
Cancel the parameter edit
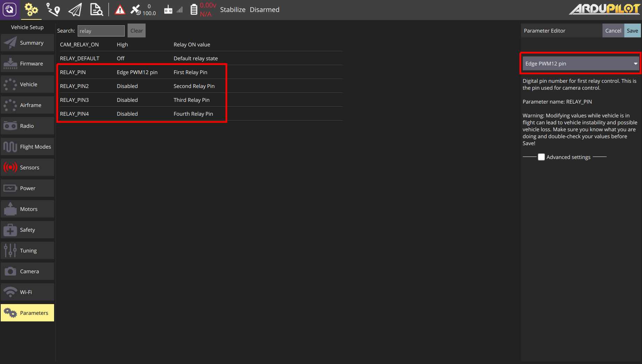click(x=613, y=31)
